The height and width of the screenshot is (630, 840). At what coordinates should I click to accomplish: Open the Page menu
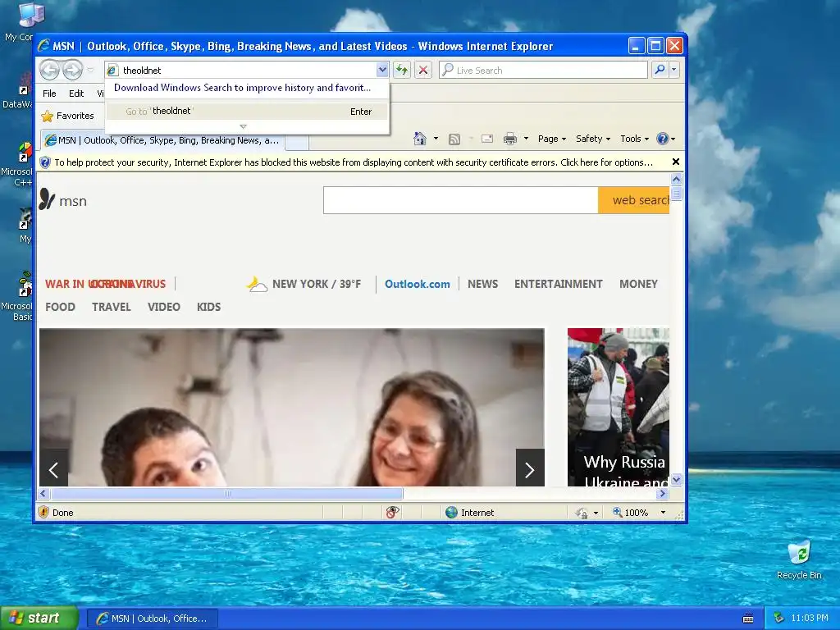point(552,139)
